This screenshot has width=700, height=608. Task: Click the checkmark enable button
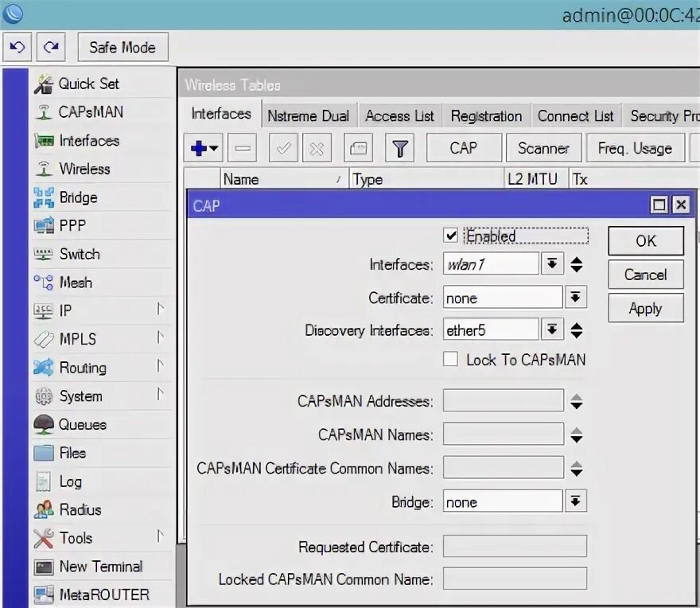(x=283, y=148)
